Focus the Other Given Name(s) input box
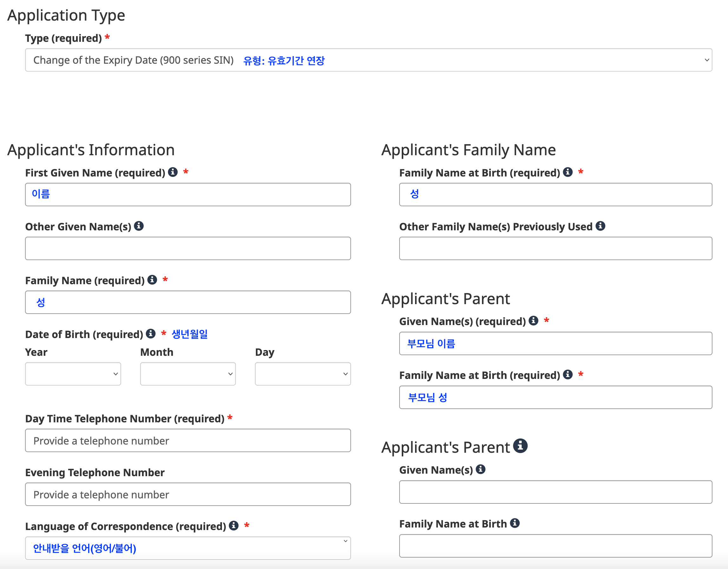Viewport: 728px width, 569px height. pos(188,248)
